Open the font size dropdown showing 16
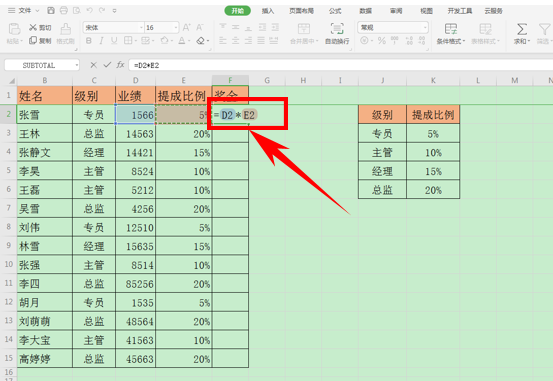The image size is (553, 381). [162, 27]
